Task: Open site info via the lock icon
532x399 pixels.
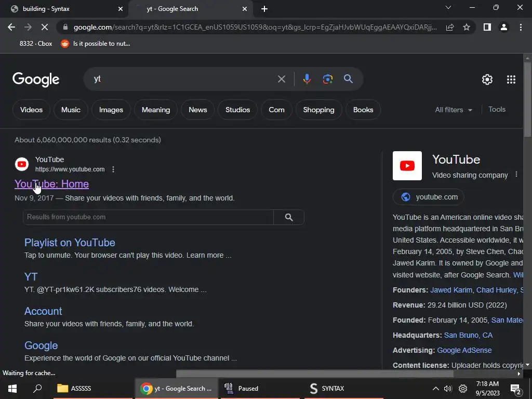Action: (x=65, y=27)
